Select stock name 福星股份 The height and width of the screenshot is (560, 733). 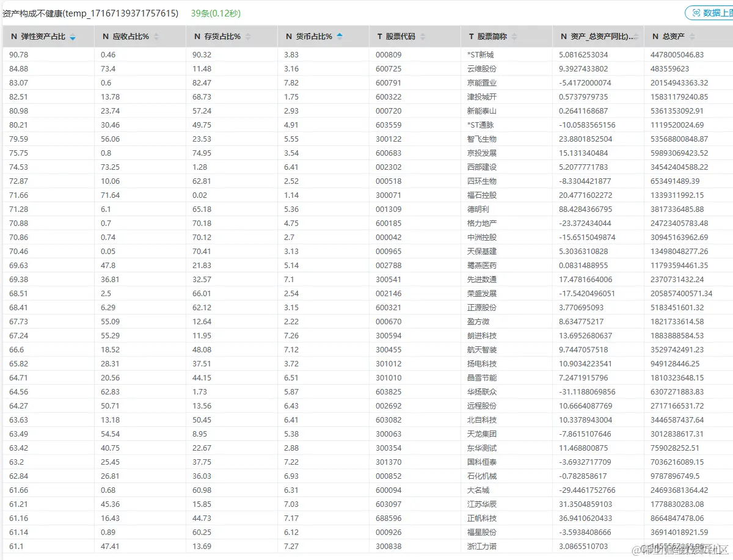pyautogui.click(x=482, y=533)
